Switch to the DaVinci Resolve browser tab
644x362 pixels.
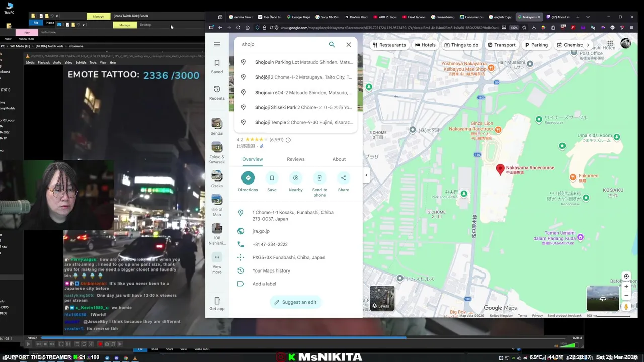(x=358, y=17)
